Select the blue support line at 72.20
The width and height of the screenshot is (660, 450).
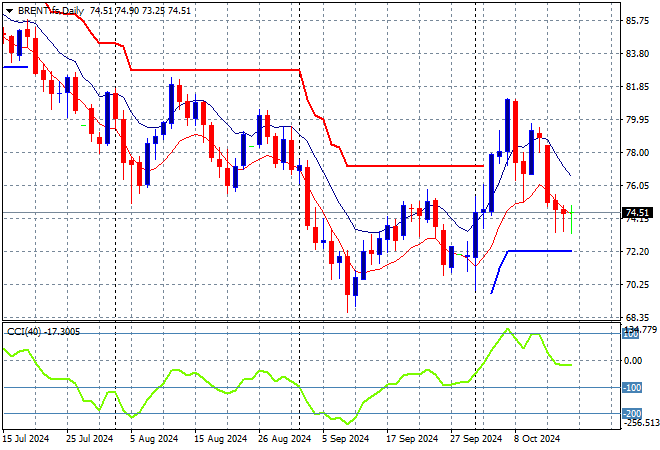(540, 251)
